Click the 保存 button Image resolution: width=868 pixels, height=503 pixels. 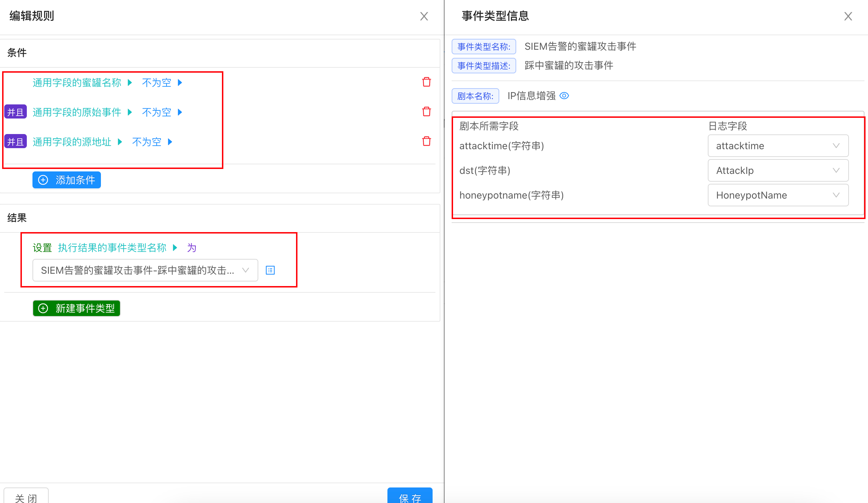[x=410, y=497]
